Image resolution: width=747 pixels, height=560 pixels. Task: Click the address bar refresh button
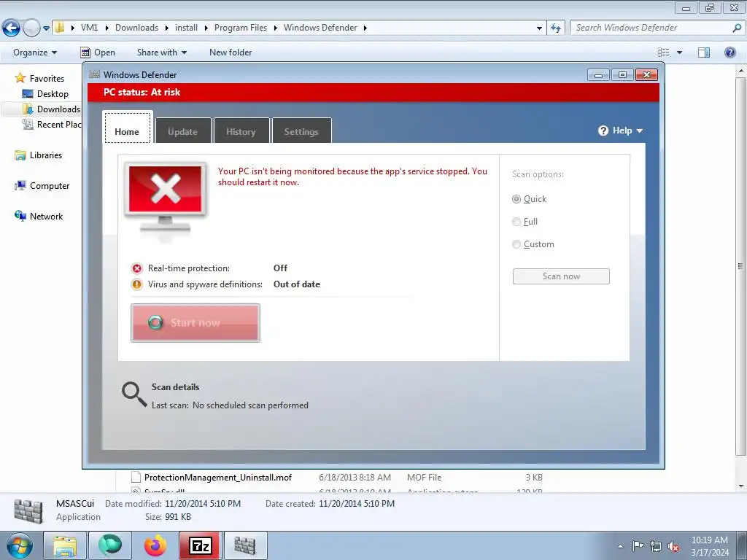[x=555, y=28]
